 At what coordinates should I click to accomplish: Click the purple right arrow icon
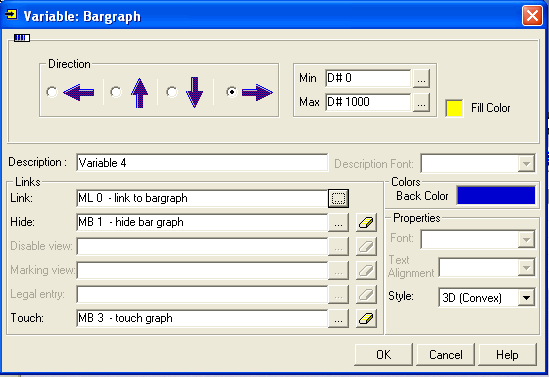coord(257,93)
